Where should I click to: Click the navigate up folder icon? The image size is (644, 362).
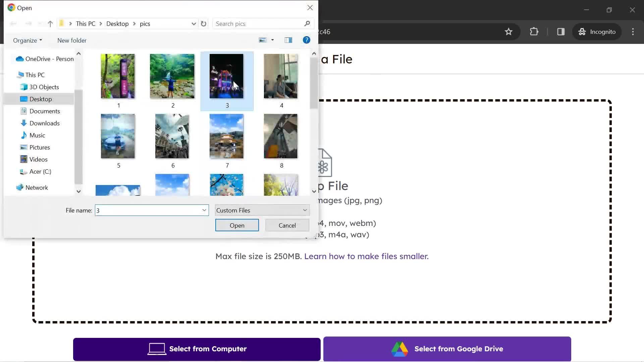50,24
